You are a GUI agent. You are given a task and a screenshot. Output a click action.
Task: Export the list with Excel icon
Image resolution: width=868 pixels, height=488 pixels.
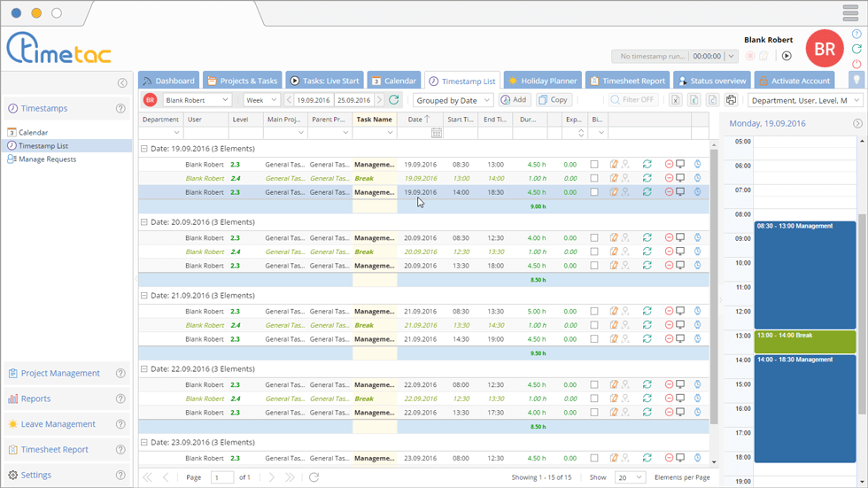click(x=675, y=100)
